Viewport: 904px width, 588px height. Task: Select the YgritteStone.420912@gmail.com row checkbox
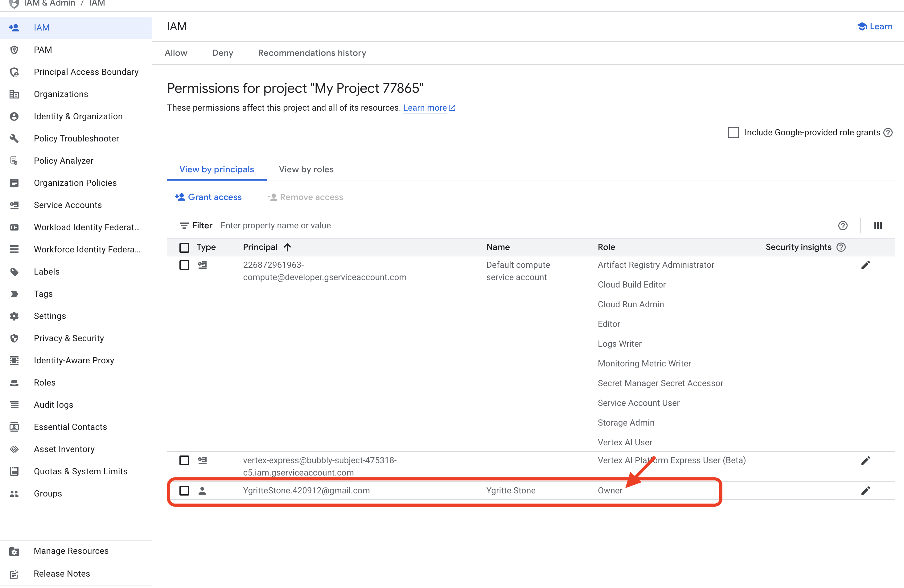pos(184,490)
